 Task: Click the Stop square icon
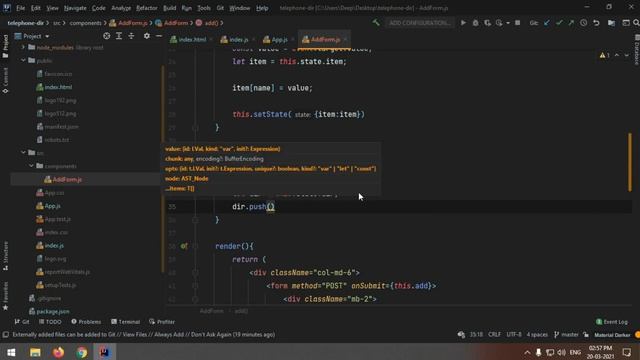click(517, 23)
